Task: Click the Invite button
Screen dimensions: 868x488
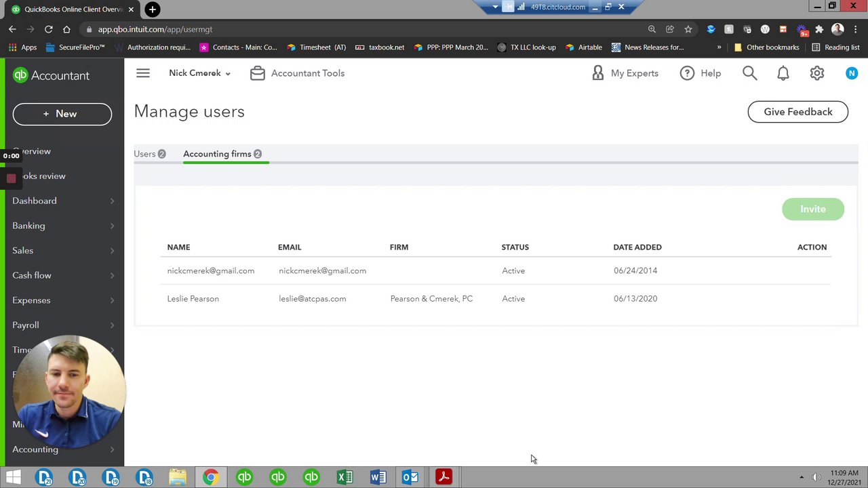Action: coord(812,209)
